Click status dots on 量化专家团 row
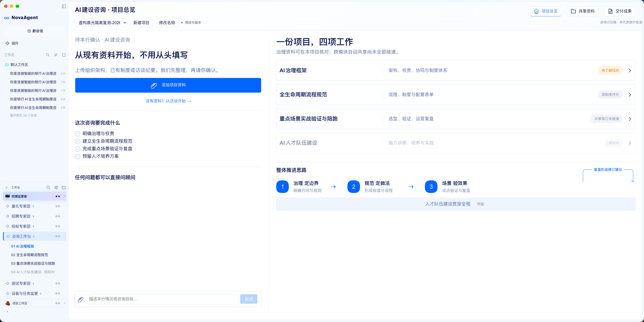644x322 pixels. pos(58,206)
